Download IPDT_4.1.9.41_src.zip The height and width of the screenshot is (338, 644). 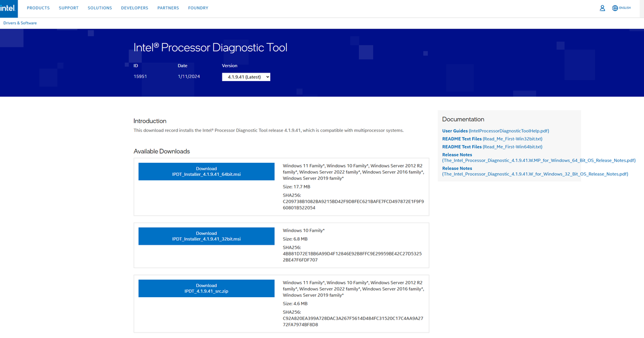(206, 288)
